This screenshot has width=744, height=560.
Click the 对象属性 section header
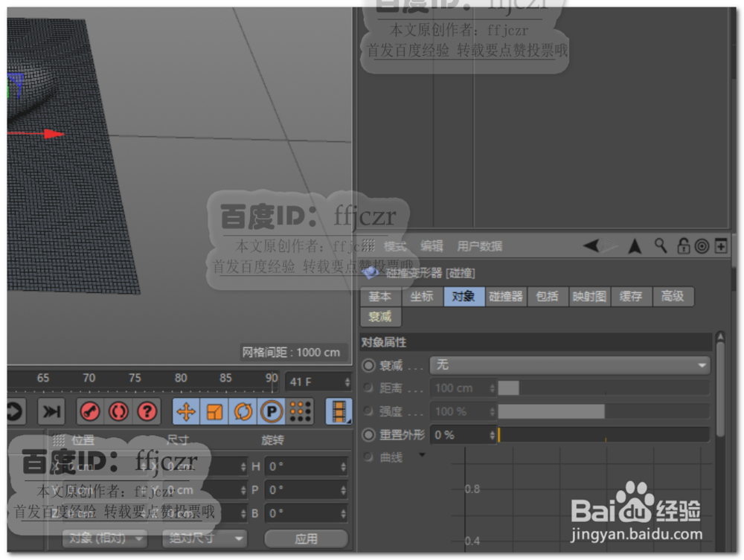click(x=536, y=342)
